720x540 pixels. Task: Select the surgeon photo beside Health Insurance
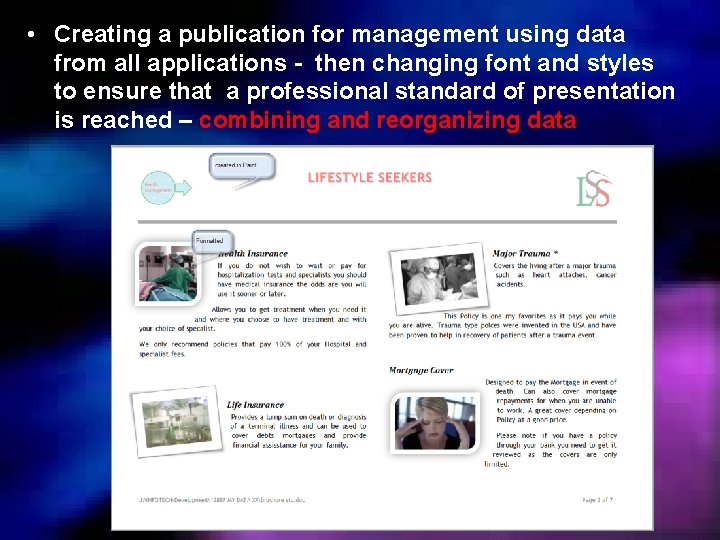168,274
